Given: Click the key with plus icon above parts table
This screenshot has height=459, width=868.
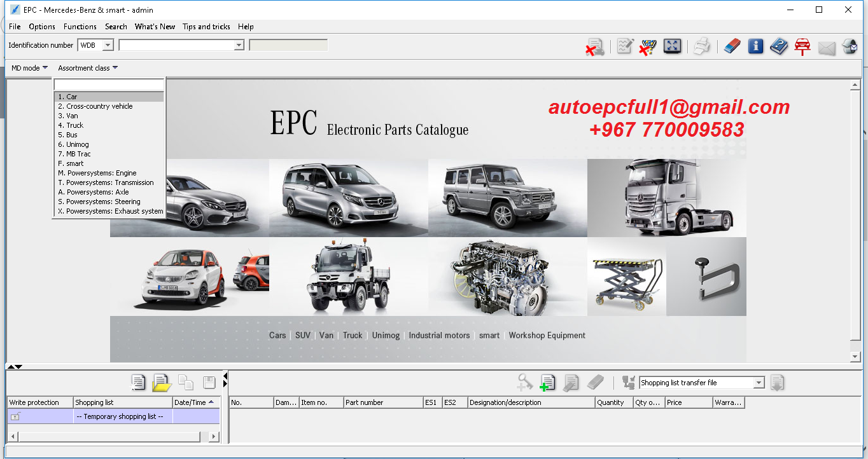Looking at the screenshot, I should [x=524, y=382].
